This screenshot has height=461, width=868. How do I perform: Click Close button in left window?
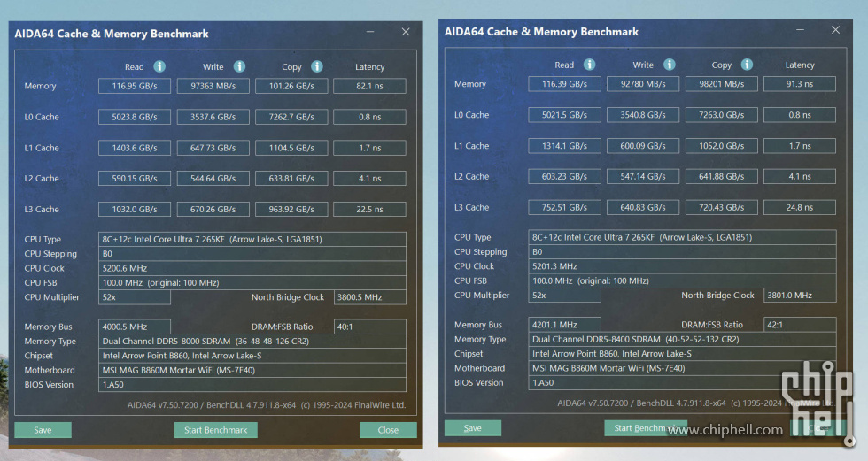tap(388, 430)
